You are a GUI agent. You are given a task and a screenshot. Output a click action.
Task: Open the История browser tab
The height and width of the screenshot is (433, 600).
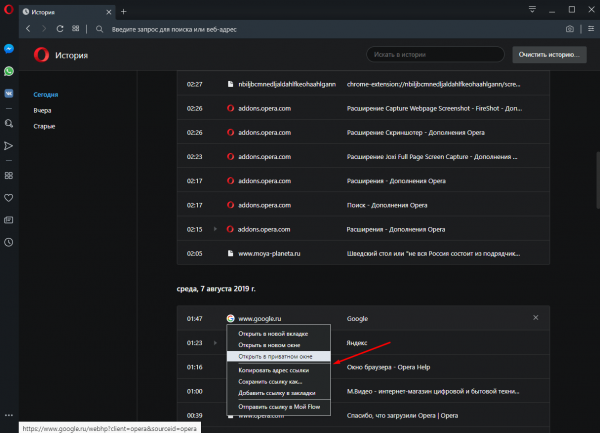(67, 12)
